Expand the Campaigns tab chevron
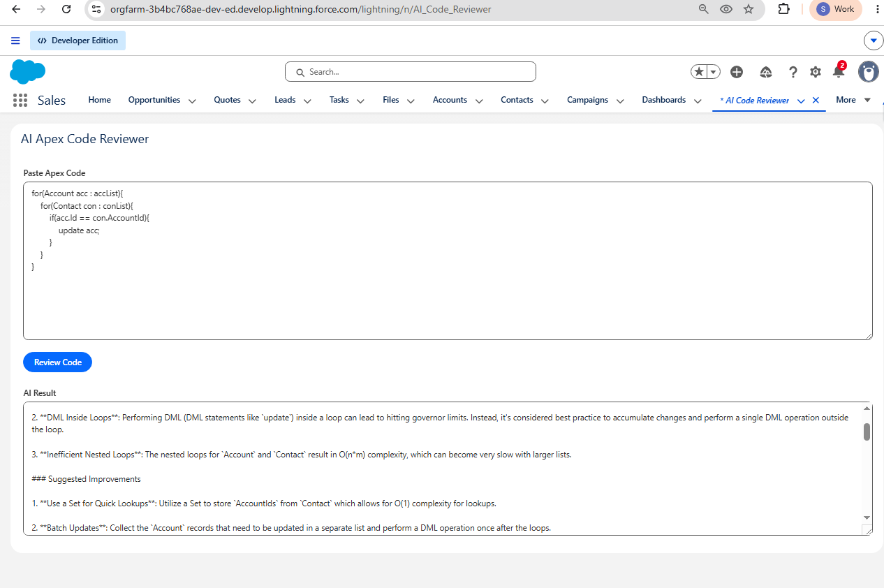The image size is (884, 588). pyautogui.click(x=620, y=101)
